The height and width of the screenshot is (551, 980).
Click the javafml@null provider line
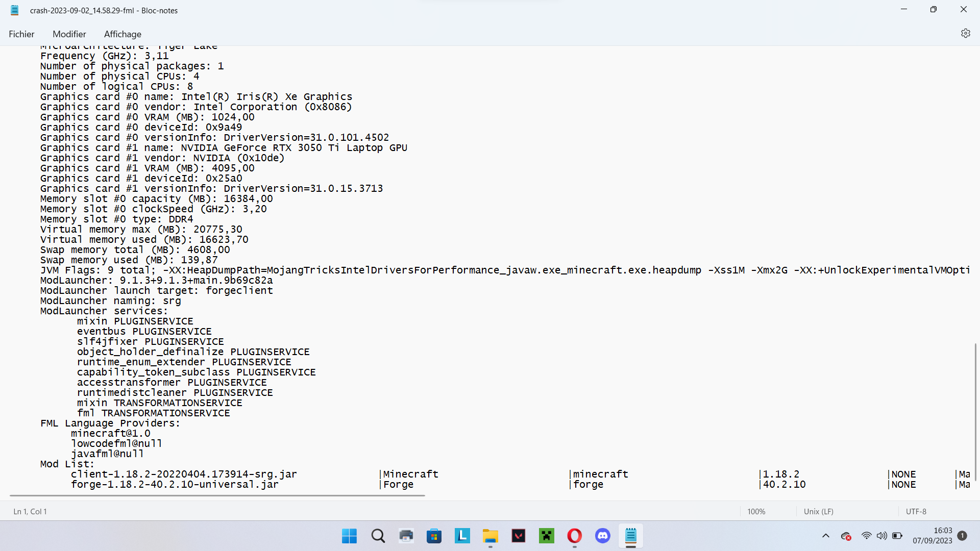pos(108,454)
